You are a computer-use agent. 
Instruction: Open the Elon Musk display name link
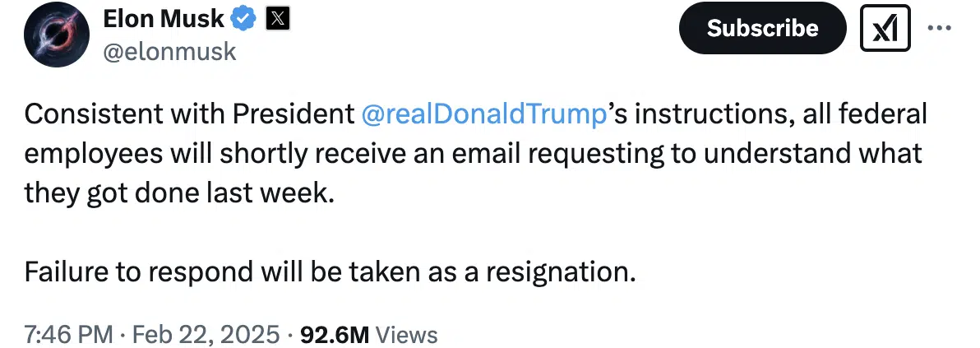tap(163, 20)
